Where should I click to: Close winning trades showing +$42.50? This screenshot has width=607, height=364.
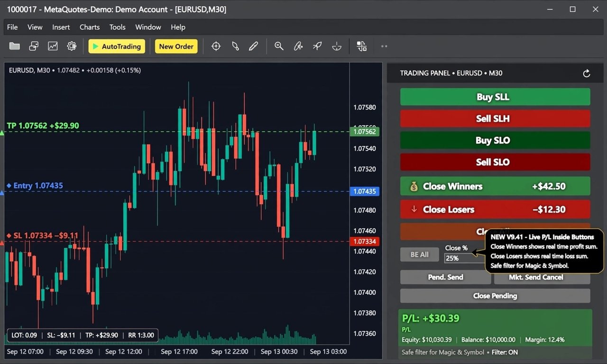click(x=495, y=186)
